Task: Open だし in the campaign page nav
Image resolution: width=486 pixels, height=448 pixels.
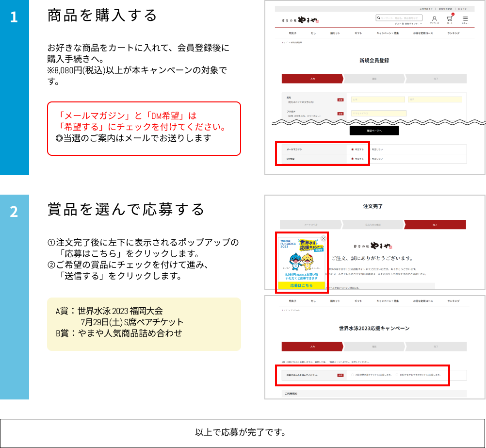Action: click(313, 301)
